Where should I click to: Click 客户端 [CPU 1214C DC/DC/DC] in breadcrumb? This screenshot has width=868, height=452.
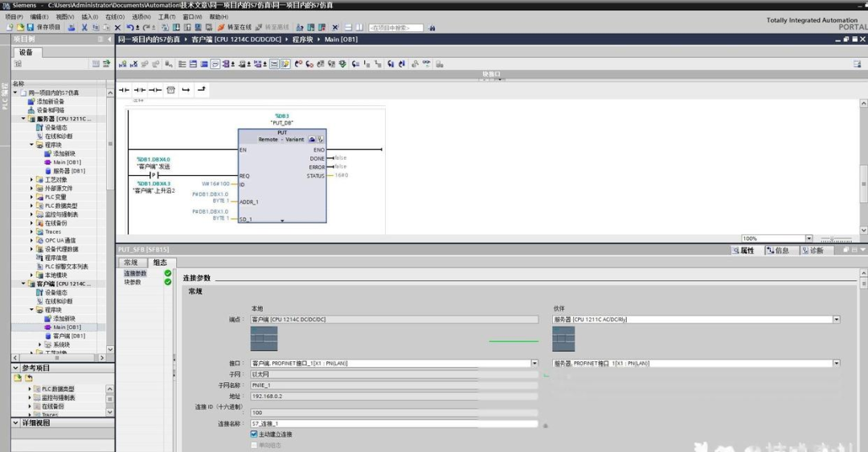pos(236,39)
